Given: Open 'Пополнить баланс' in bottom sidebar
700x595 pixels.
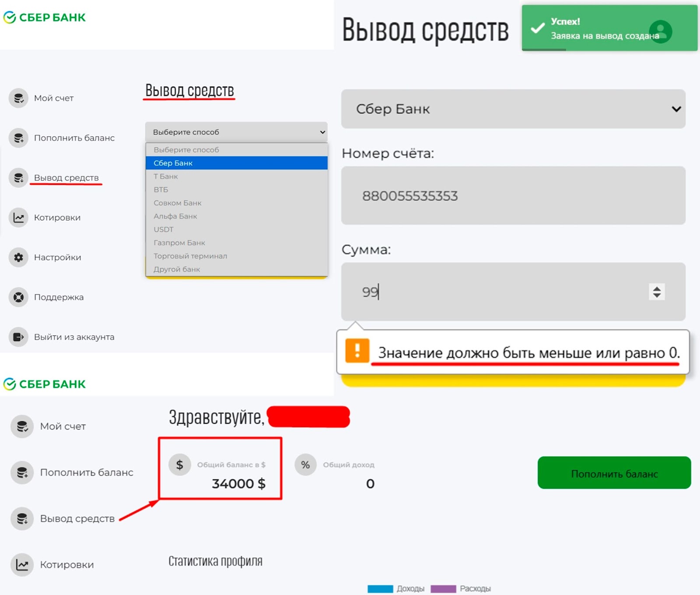Looking at the screenshot, I should pos(87,472).
